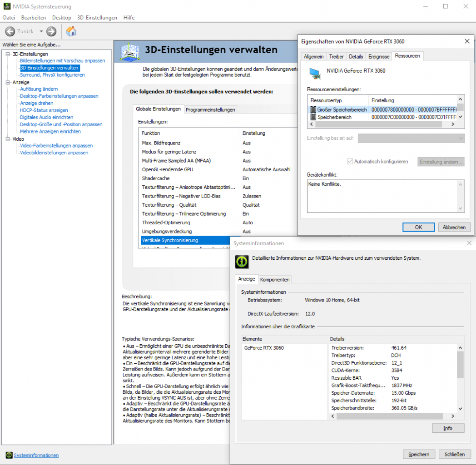
Task: Open Anzeige drehen
Action: pyautogui.click(x=37, y=103)
